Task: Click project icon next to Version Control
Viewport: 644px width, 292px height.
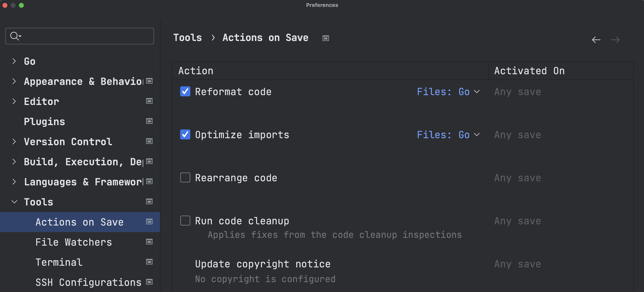Action: [149, 141]
